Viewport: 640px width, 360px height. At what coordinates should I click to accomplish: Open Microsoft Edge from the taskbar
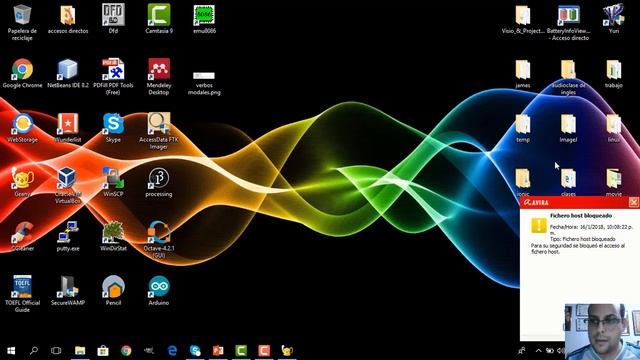click(172, 351)
